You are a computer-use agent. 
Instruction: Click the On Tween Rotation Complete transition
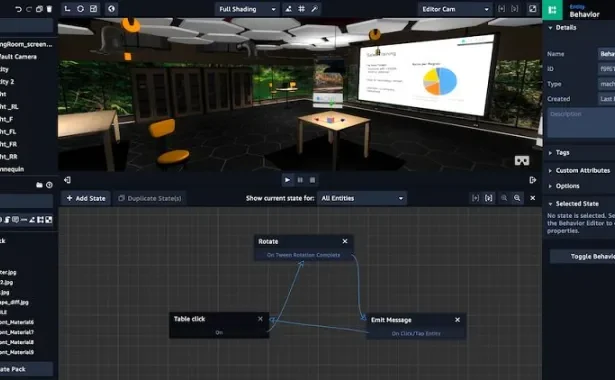[304, 255]
